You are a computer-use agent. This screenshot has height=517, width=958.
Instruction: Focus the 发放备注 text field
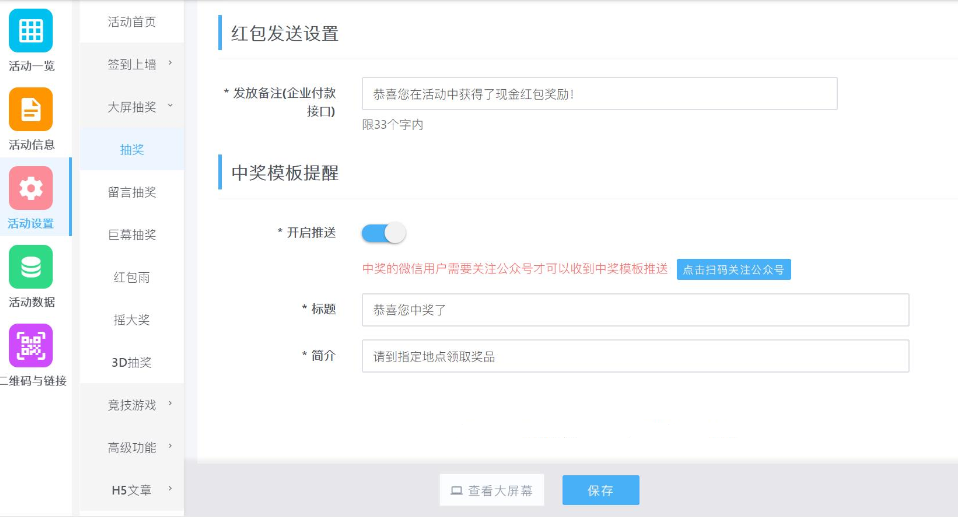tap(599, 94)
